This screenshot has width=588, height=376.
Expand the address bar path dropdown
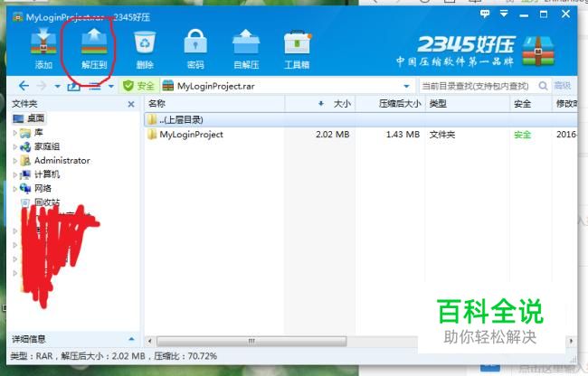406,86
